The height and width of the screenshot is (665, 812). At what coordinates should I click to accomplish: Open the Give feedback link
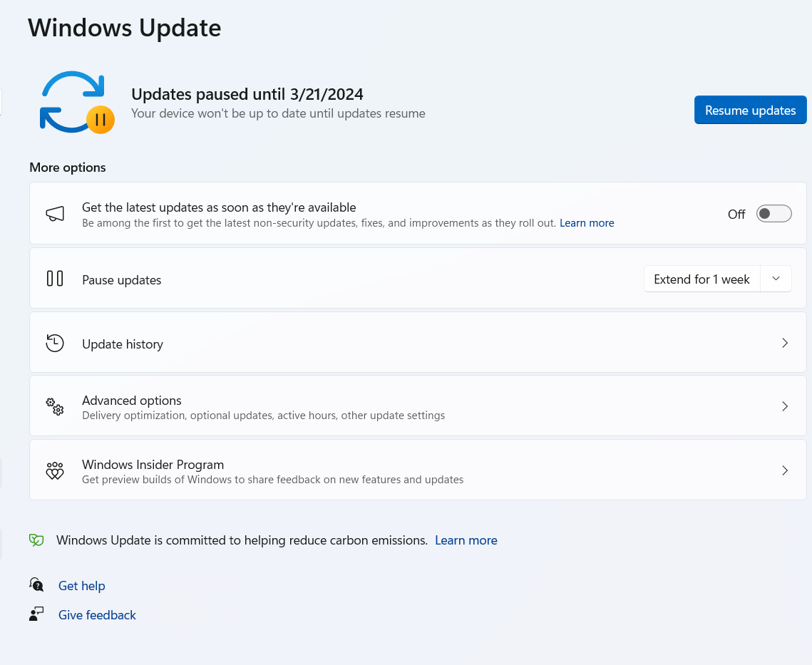tap(97, 615)
